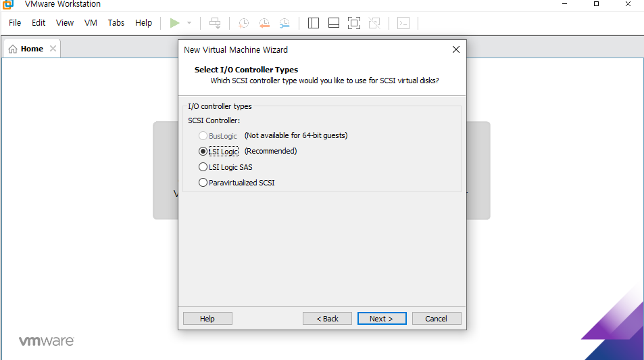This screenshot has height=360, width=644.
Task: Click the 'New Virtual Machine Wizard' title
Action: (236, 50)
